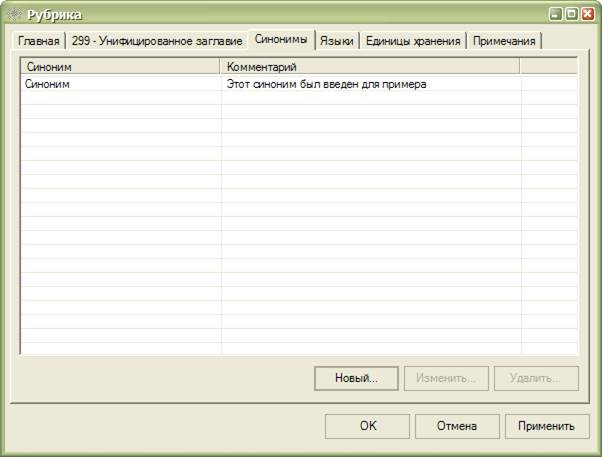Click the Изменить... button
The height and width of the screenshot is (457, 602).
click(447, 379)
